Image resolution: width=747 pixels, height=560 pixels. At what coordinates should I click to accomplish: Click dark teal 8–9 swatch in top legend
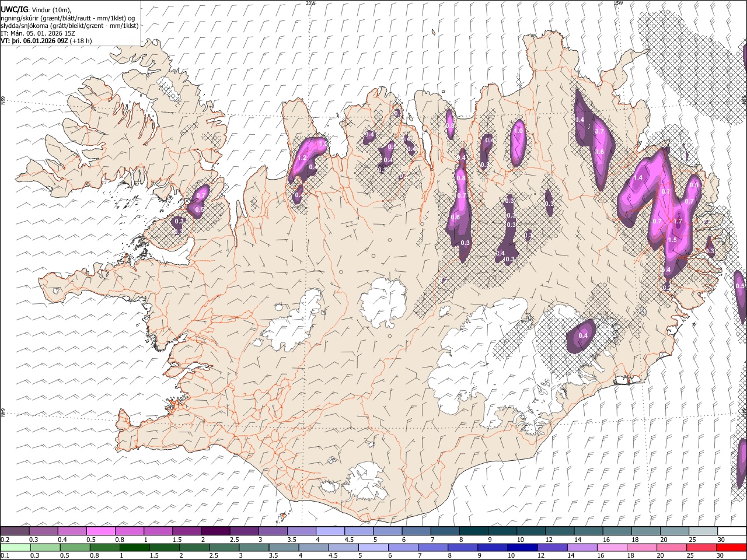(x=474, y=531)
